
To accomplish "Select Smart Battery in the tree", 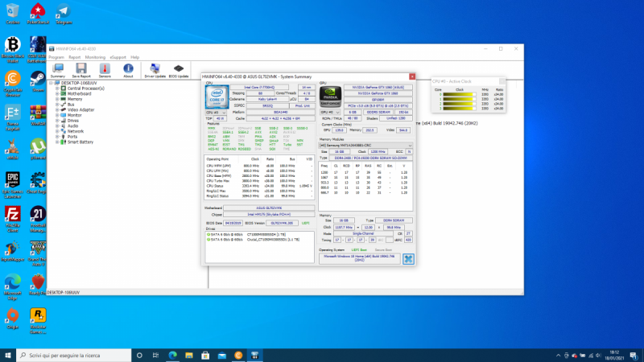I will click(x=80, y=142).
